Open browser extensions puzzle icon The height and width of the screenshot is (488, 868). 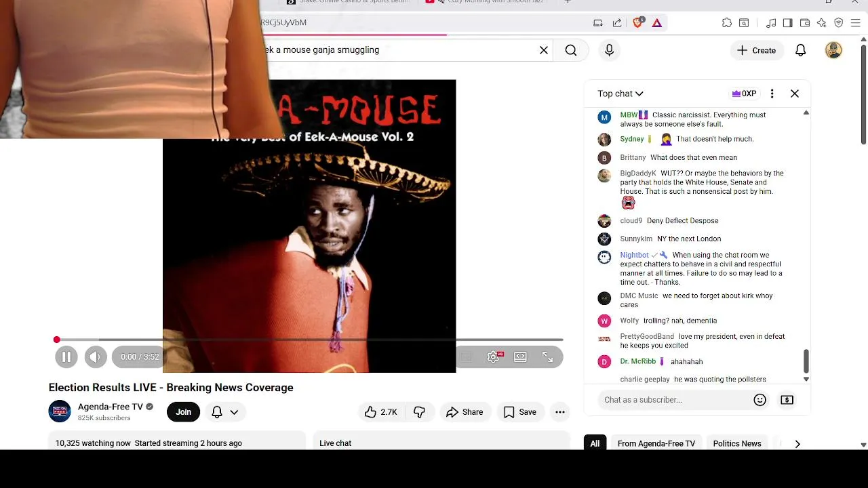(727, 22)
